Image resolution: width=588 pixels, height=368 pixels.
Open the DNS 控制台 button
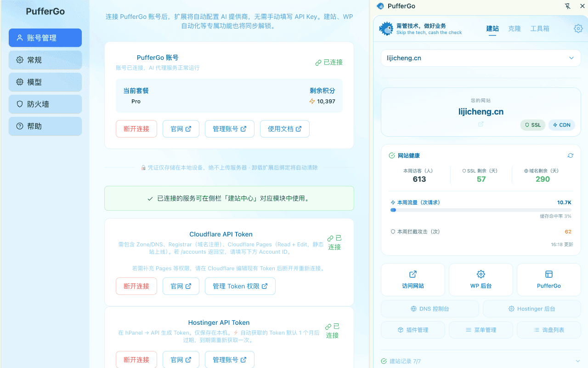point(430,309)
